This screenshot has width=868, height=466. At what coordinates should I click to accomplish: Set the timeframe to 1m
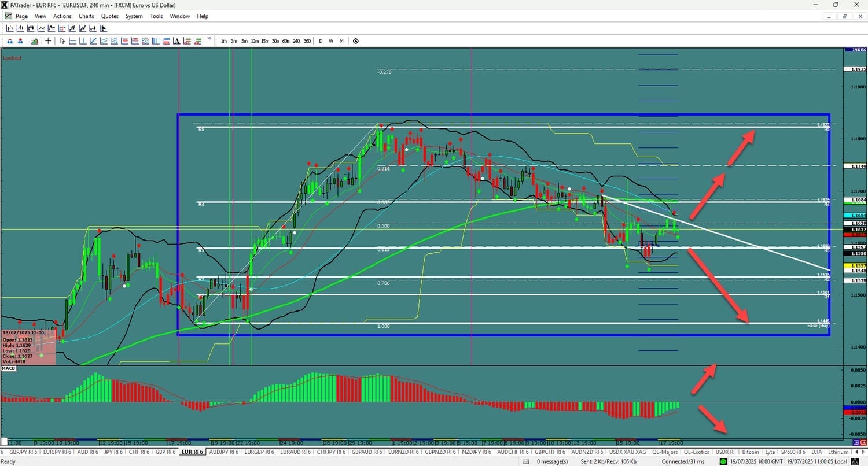click(223, 41)
